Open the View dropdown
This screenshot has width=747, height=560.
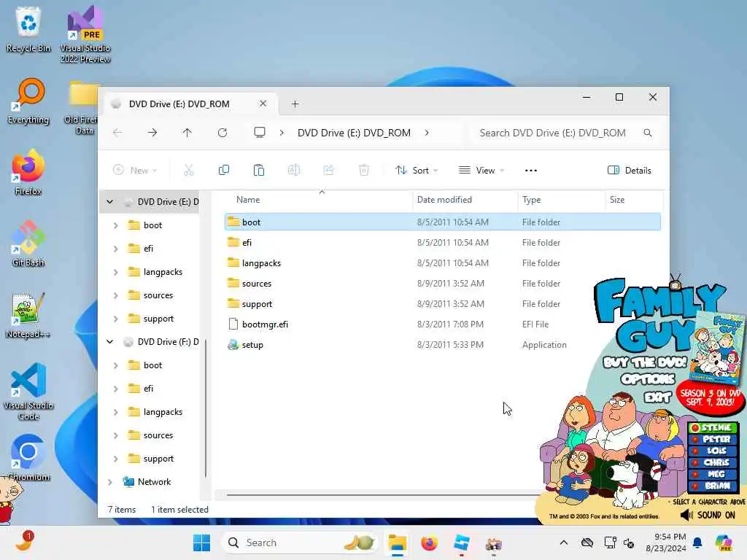[x=481, y=171]
